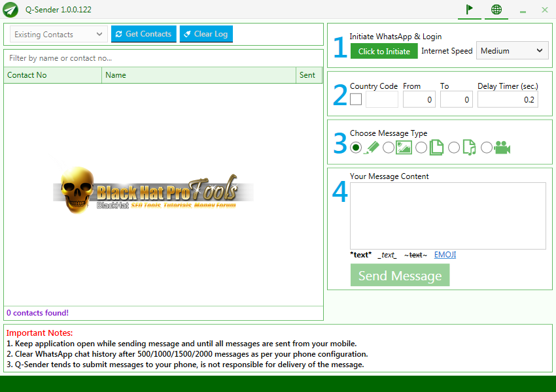Click the Q-Sender paper plane logo

(10, 10)
